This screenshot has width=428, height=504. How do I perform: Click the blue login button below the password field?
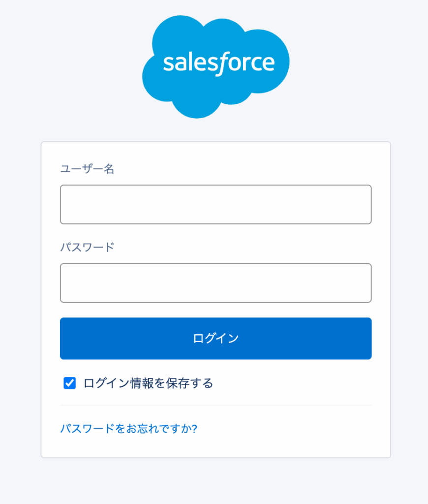(x=215, y=339)
